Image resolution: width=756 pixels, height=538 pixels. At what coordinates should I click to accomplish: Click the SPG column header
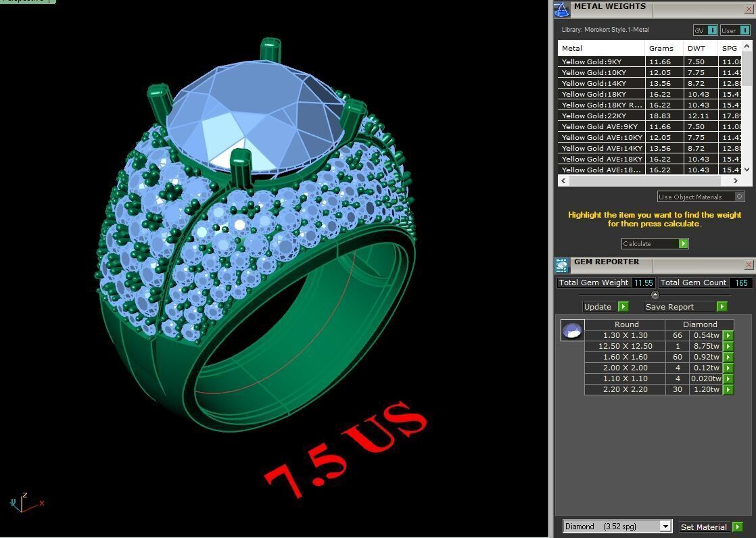pos(730,48)
